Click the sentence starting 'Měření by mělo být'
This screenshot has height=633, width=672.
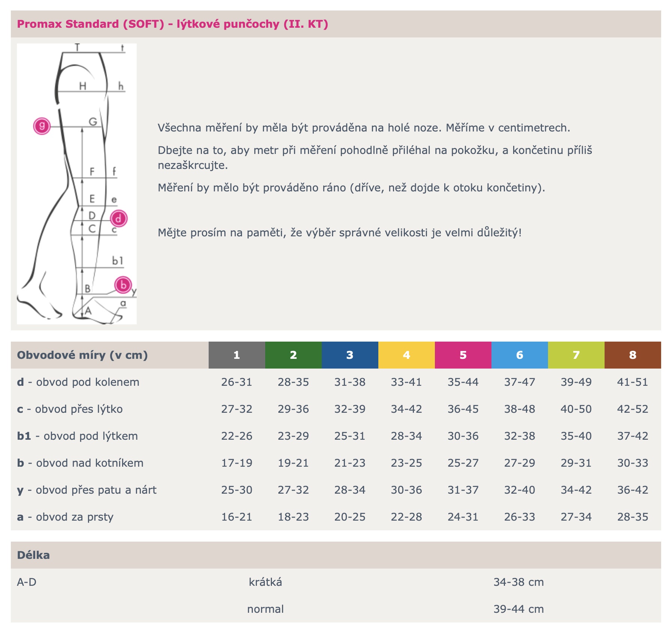(x=351, y=188)
